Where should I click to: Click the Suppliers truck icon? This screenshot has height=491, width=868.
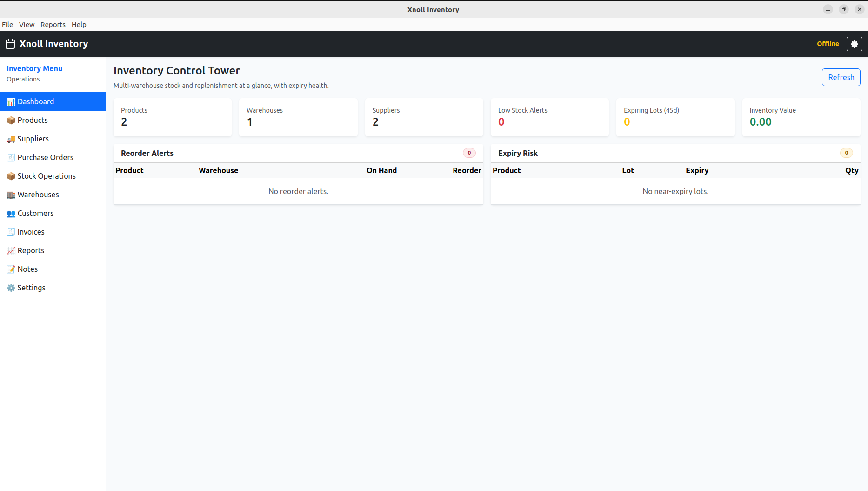tap(11, 139)
